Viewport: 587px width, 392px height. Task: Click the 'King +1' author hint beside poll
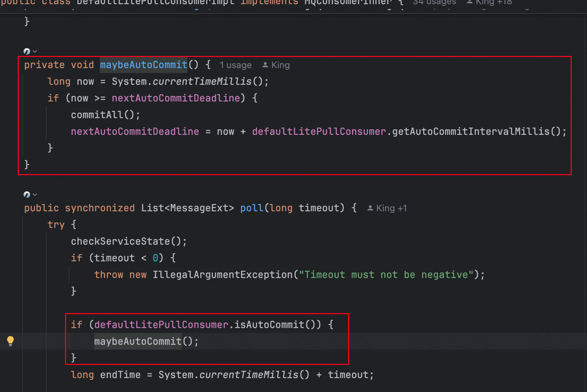tap(387, 208)
